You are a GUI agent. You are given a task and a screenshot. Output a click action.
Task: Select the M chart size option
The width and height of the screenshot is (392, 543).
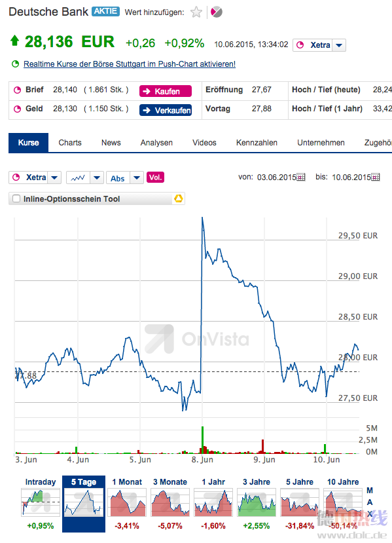pos(370,491)
